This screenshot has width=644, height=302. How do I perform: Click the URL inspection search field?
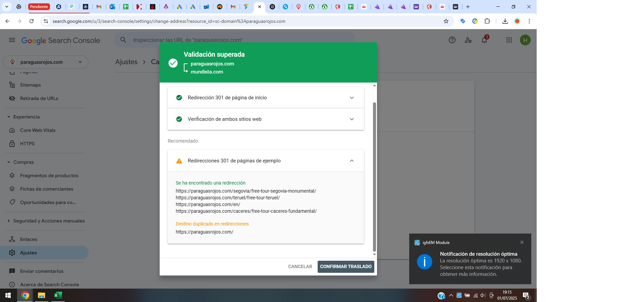235,40
